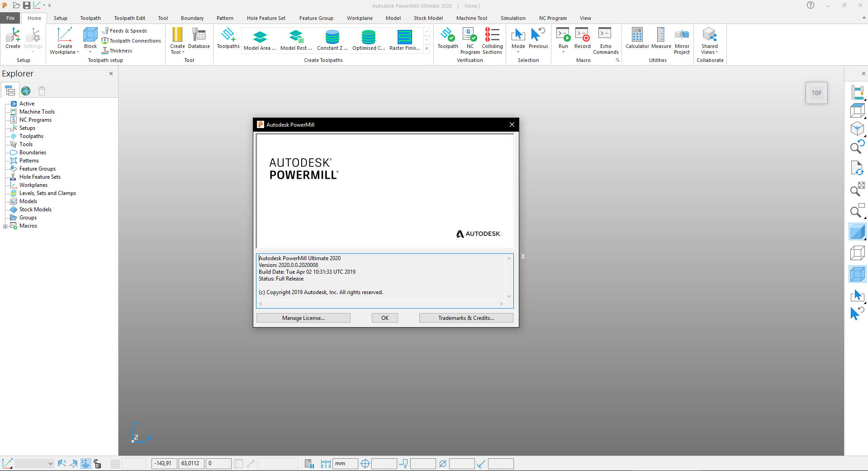Switch Explorer to the globe browser view

26,91
